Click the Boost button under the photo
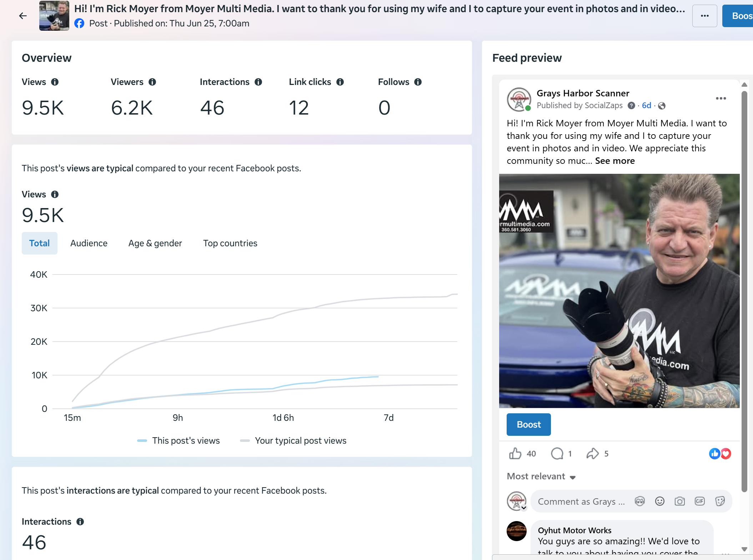This screenshot has height=560, width=753. click(x=529, y=425)
